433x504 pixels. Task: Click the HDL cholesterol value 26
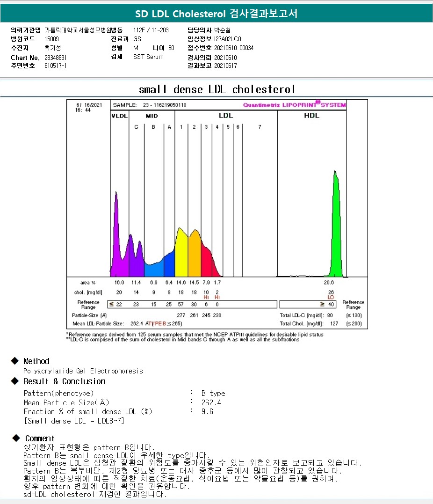(x=331, y=292)
